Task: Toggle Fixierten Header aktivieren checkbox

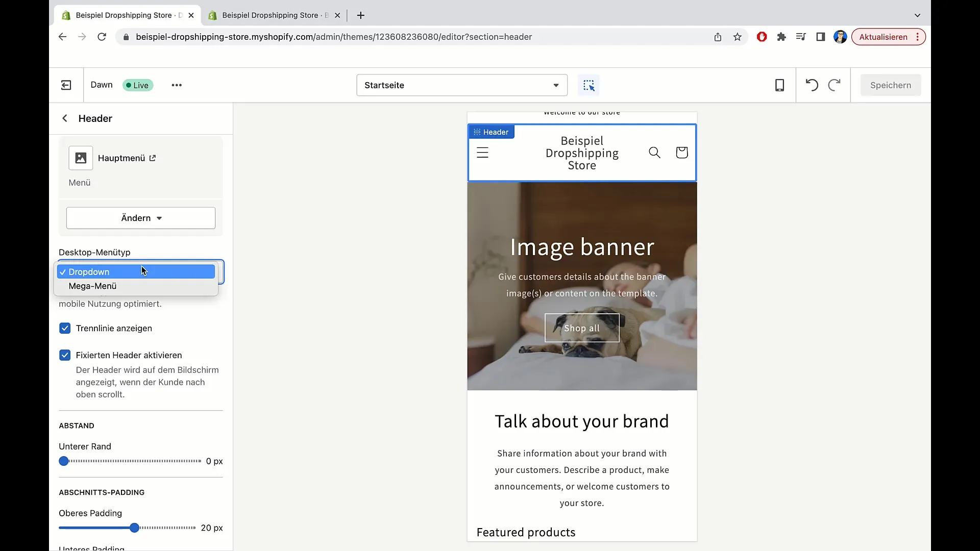Action: click(65, 355)
